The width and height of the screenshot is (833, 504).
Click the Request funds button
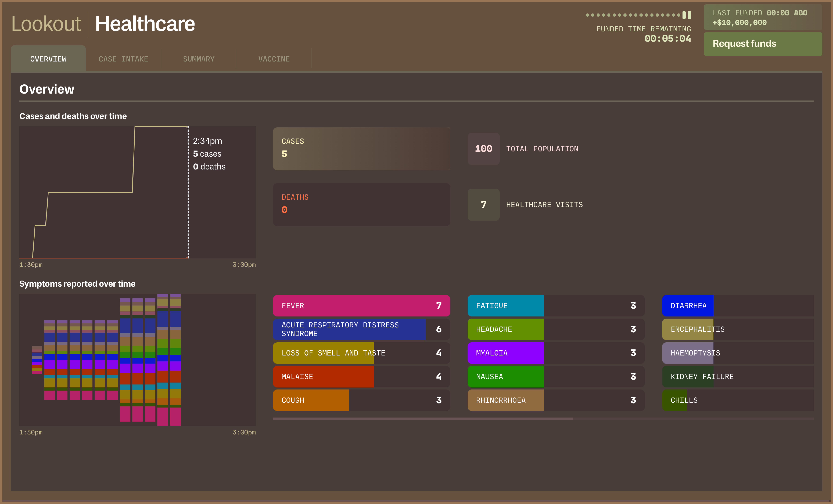[x=763, y=44]
